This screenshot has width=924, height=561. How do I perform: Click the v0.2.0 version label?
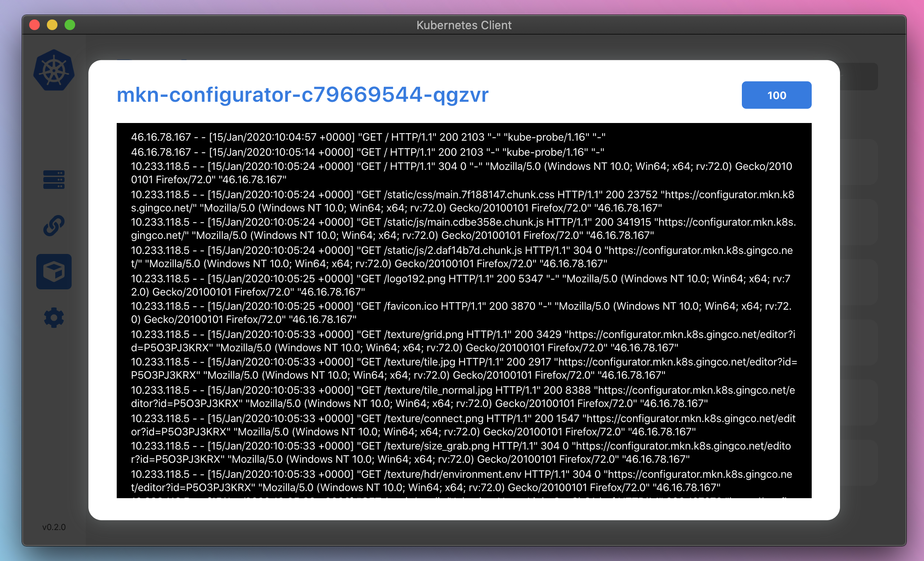(x=54, y=527)
